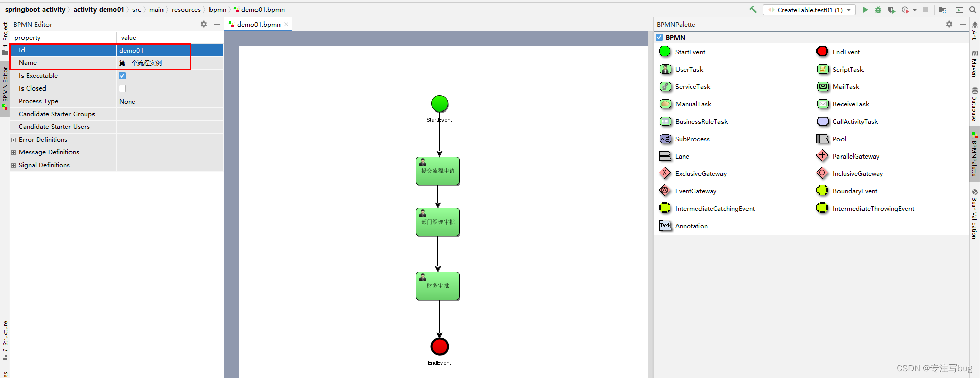The height and width of the screenshot is (378, 980).
Task: Pick BusinessRuleTask from the palette
Action: [x=693, y=122]
